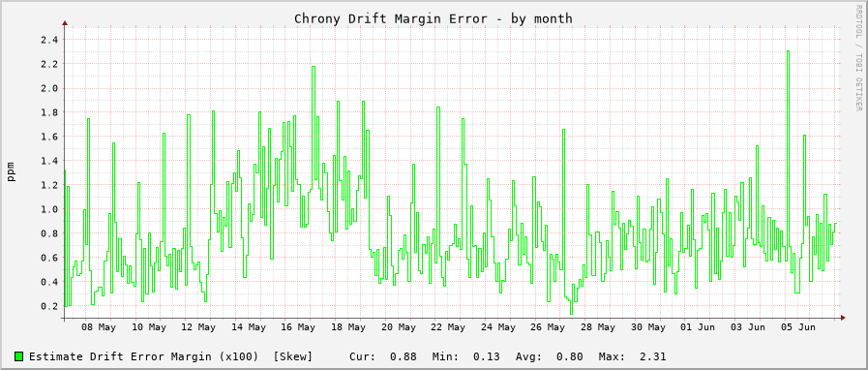Click the '2.0' y-axis tick label

tap(49, 88)
